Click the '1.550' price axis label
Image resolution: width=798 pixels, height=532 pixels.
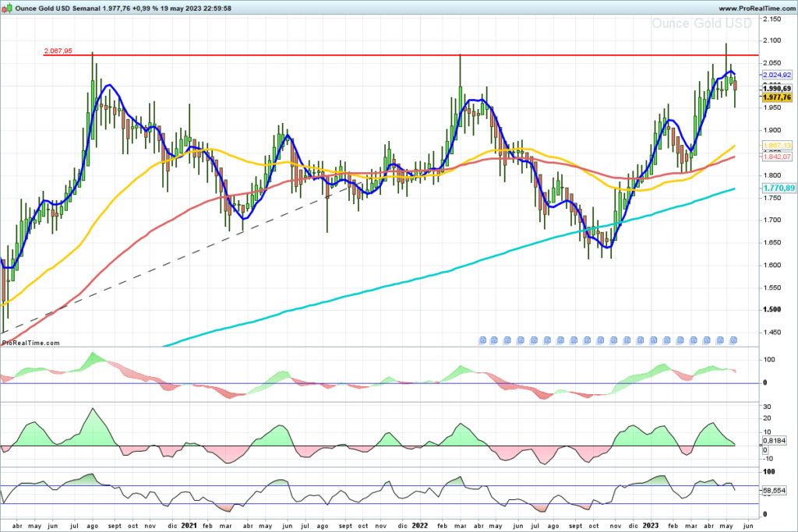click(772, 288)
